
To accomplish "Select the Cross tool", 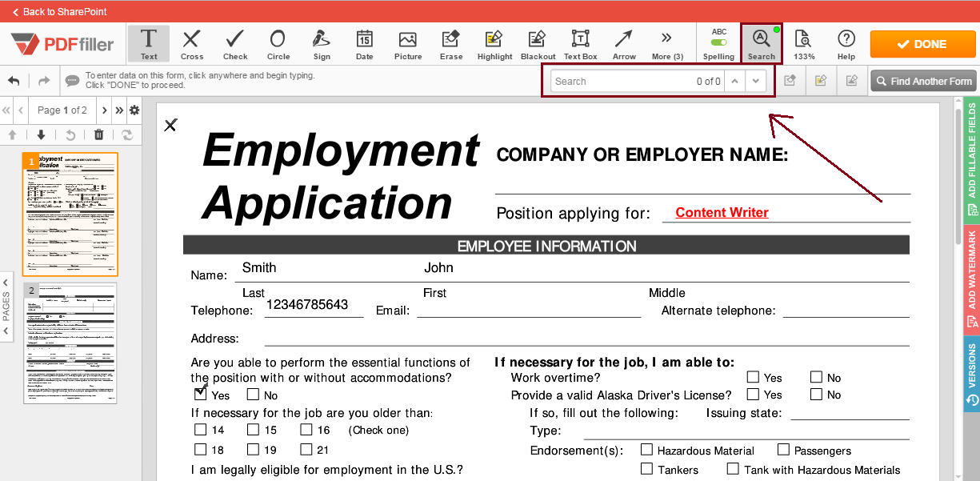I will pyautogui.click(x=191, y=44).
